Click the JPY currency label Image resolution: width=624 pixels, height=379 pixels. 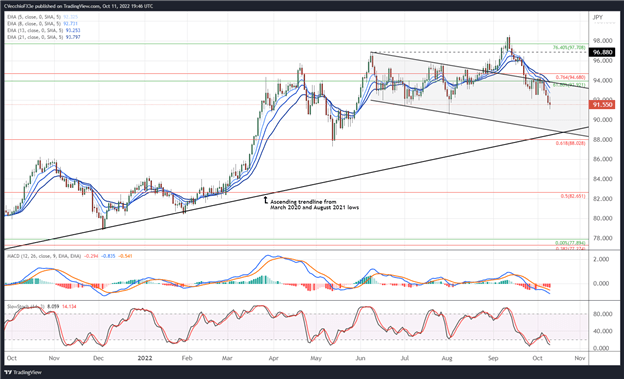[597, 17]
